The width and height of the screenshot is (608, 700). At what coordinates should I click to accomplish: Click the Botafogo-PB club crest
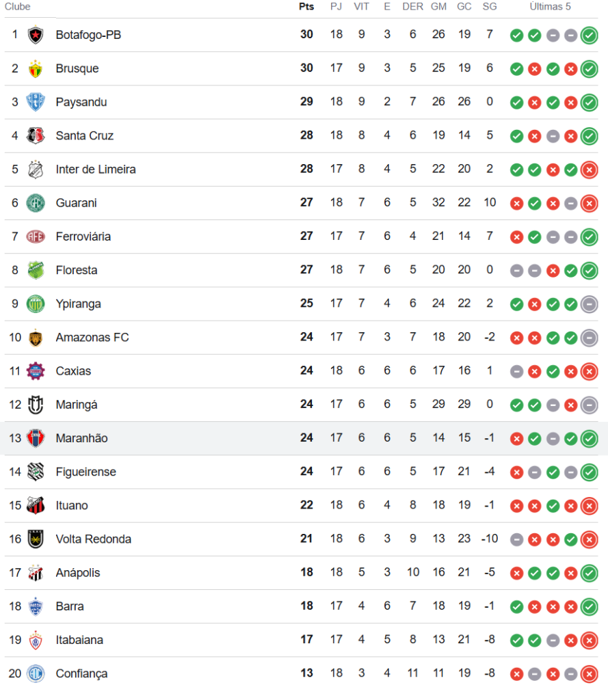[36, 35]
